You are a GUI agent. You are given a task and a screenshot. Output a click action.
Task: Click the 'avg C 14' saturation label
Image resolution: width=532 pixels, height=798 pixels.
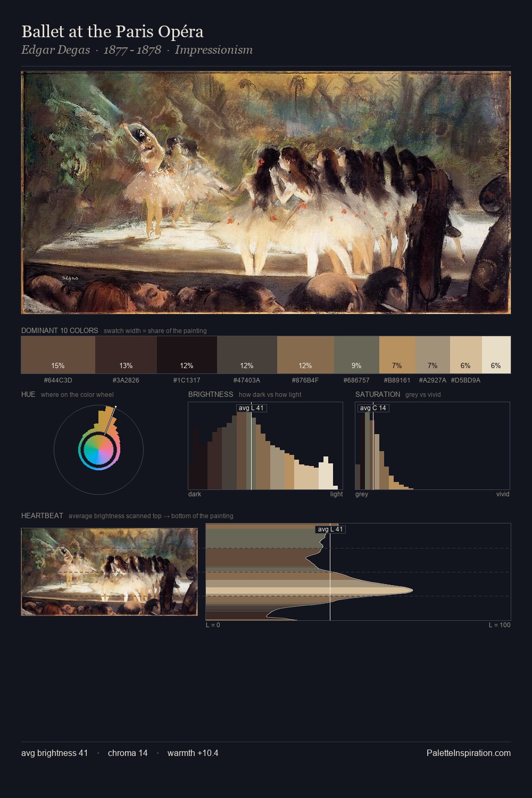tap(373, 408)
